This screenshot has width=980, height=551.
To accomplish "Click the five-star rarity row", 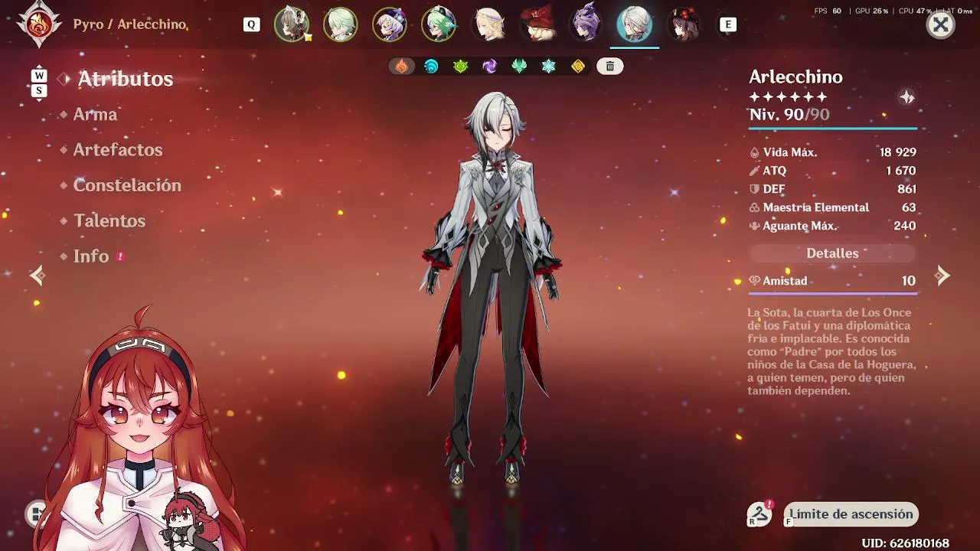I will (x=788, y=97).
